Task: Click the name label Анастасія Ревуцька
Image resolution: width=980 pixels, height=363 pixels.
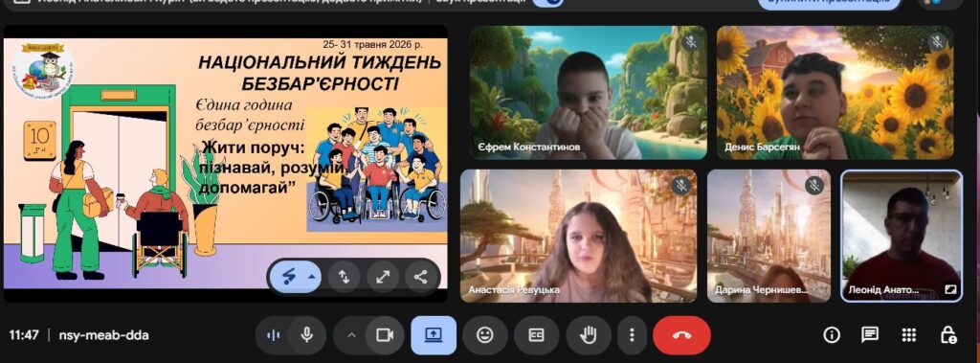Action: (514, 290)
